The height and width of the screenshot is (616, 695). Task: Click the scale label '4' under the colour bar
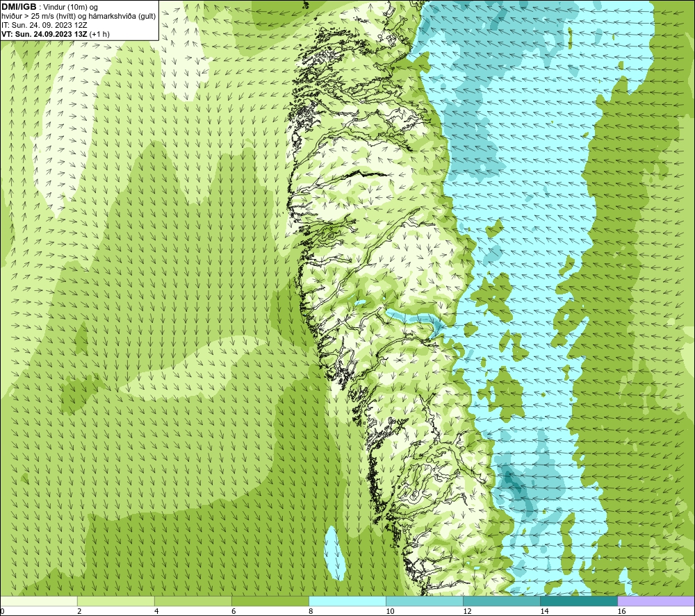[156, 612]
